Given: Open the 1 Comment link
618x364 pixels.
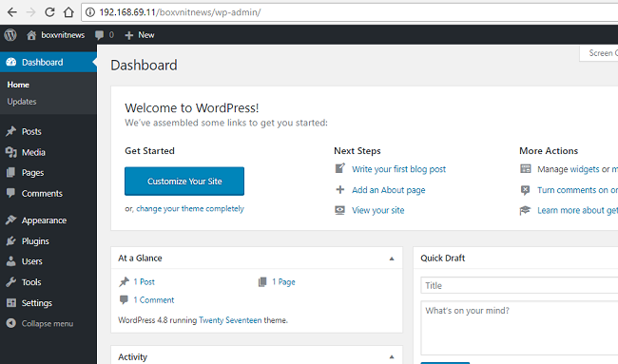Looking at the screenshot, I should coord(154,299).
